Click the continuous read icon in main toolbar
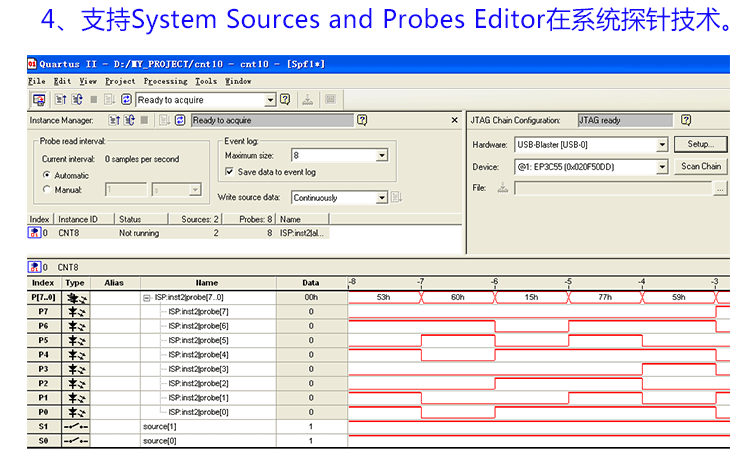The width and height of the screenshot is (750, 463). coord(77,99)
